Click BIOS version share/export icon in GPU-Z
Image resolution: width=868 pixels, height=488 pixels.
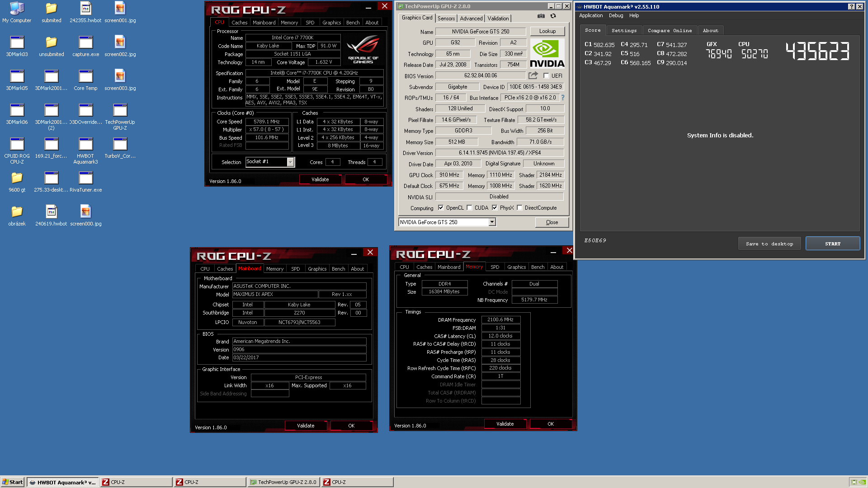tap(533, 75)
